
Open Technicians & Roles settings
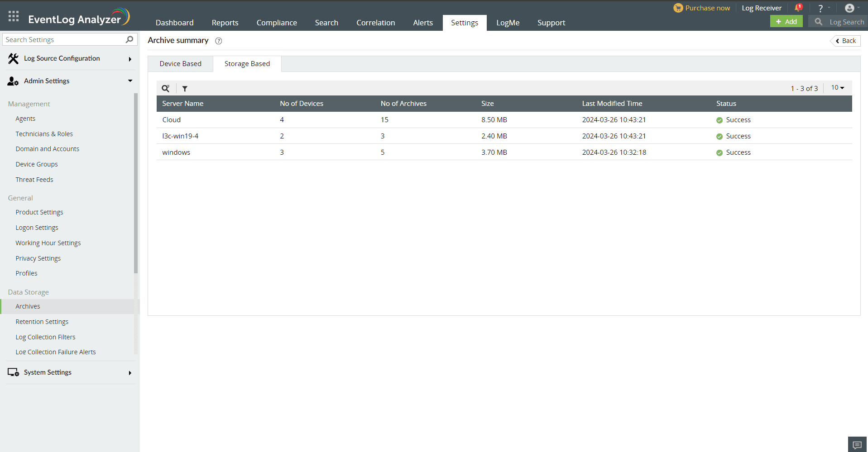44,134
